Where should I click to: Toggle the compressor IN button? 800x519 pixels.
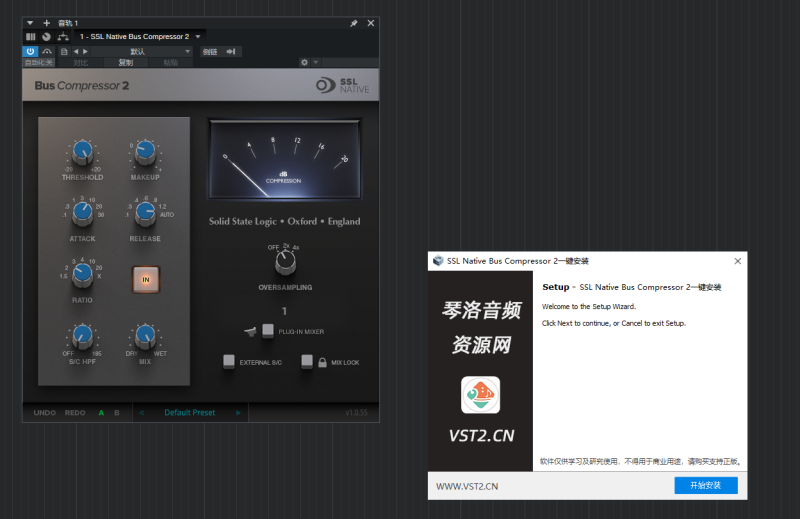(x=145, y=280)
